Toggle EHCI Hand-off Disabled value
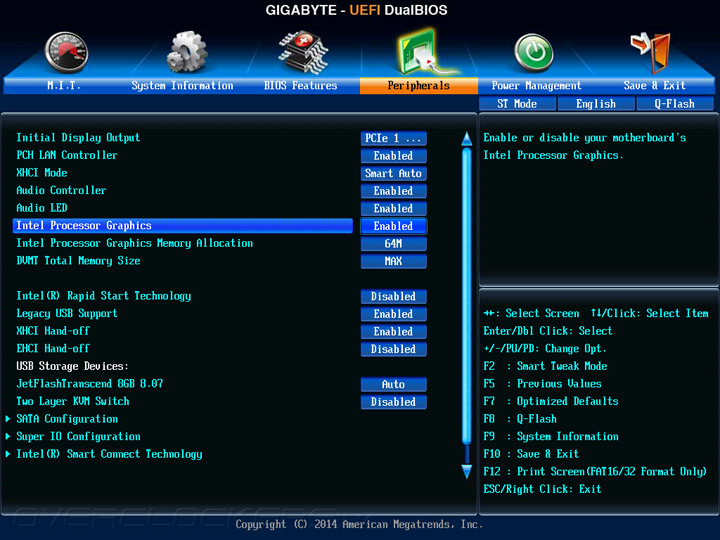 click(394, 349)
